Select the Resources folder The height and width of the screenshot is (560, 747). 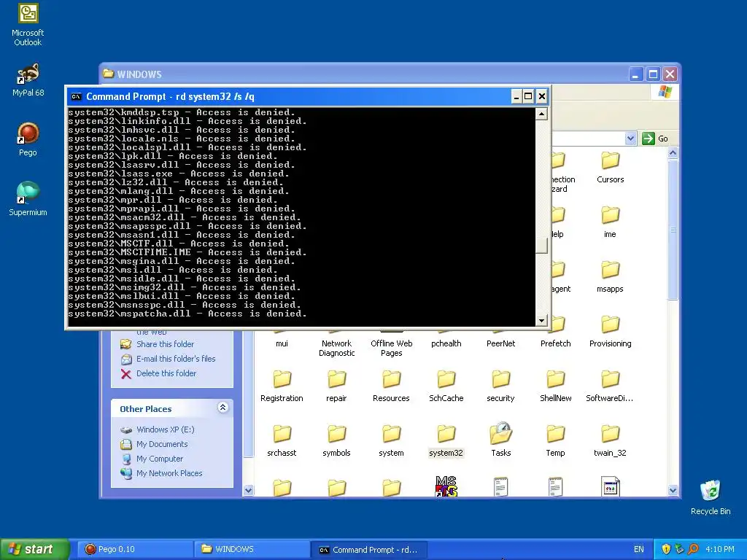[391, 386]
